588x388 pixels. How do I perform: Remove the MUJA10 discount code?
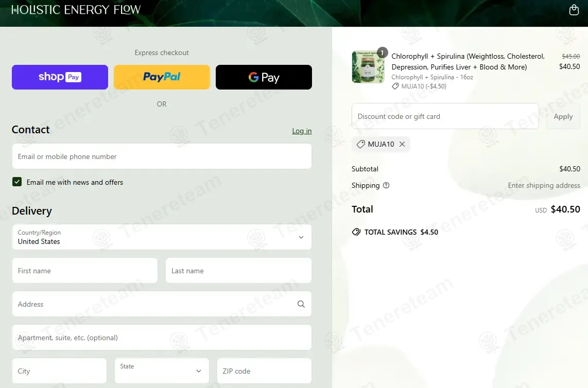[402, 144]
